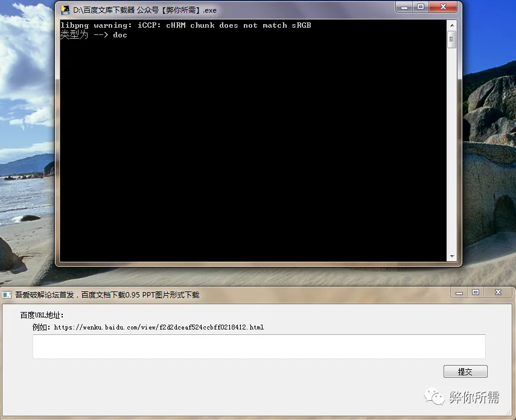
Task: Maximize the console .exe window
Action: tap(421, 7)
